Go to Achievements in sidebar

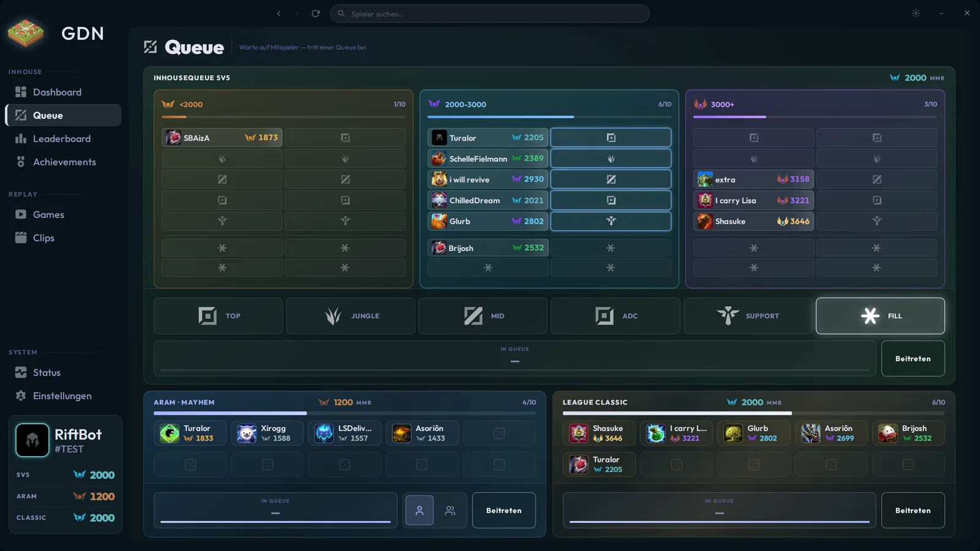pos(63,162)
